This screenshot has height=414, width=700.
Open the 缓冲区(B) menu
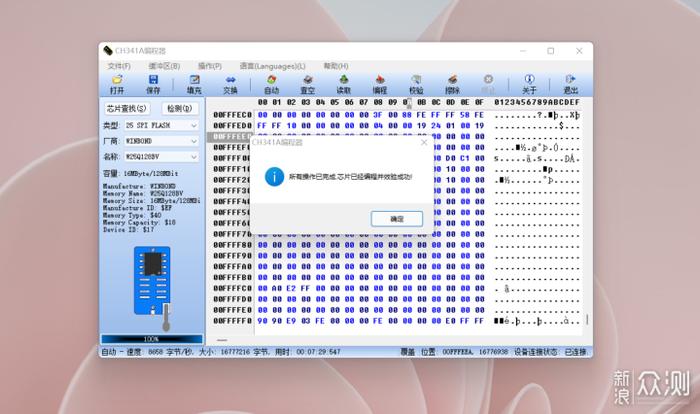[x=164, y=66]
